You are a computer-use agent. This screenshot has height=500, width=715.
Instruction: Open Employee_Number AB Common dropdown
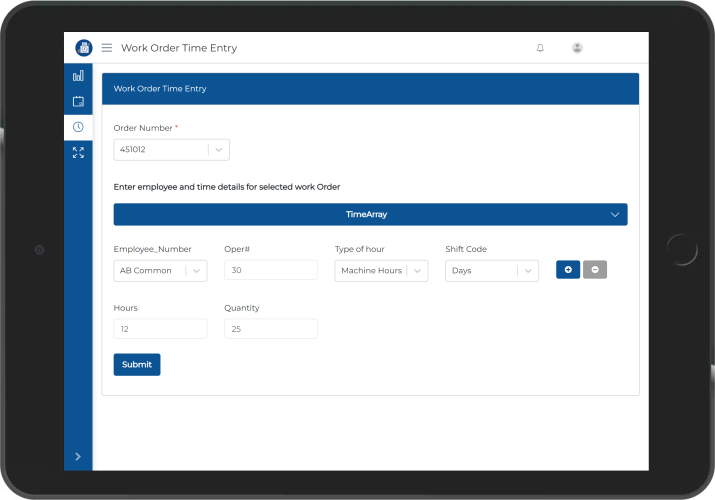click(161, 271)
